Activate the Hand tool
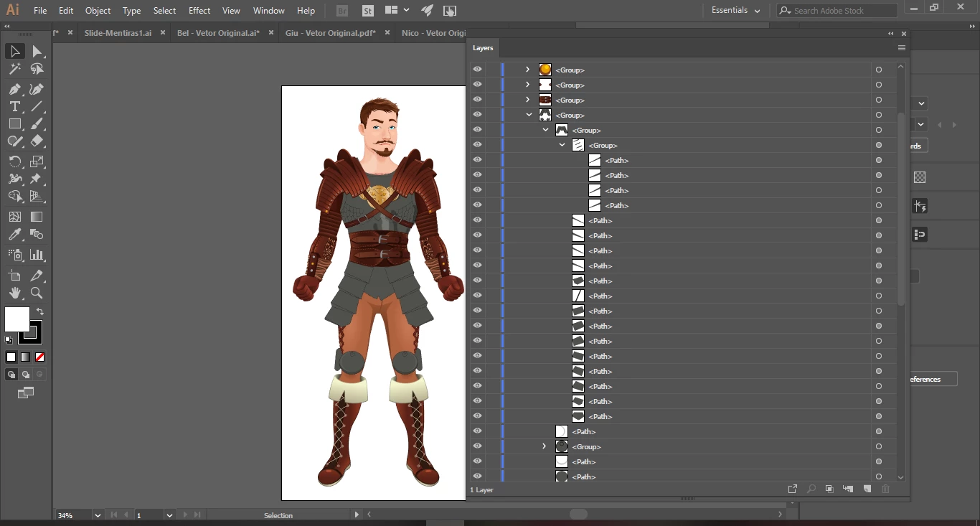The height and width of the screenshot is (526, 980). coord(14,293)
